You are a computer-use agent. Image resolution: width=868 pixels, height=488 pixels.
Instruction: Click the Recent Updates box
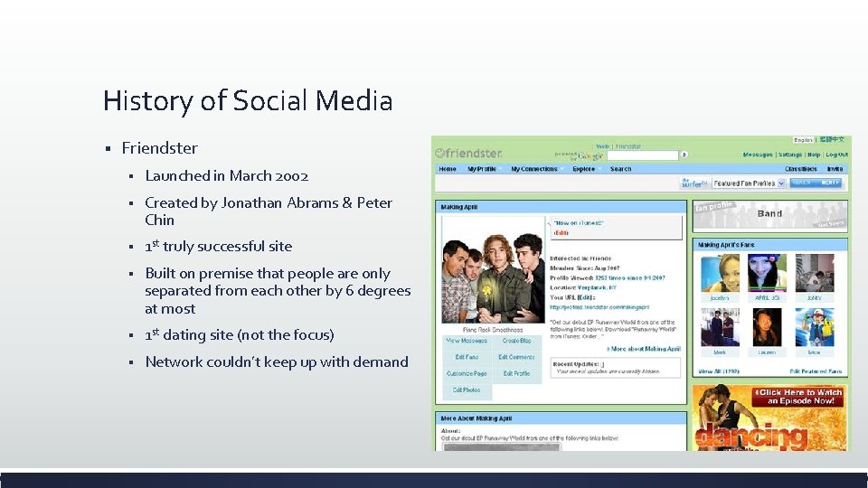point(615,368)
